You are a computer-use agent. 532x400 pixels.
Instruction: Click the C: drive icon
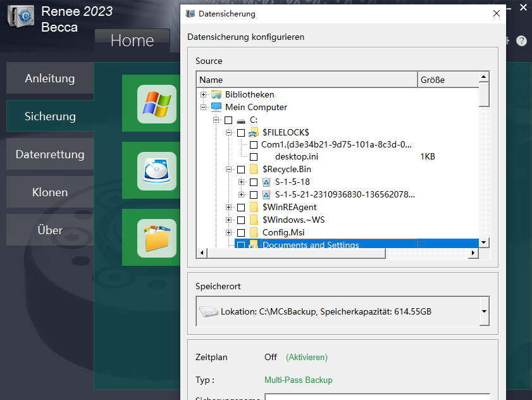[x=241, y=120]
